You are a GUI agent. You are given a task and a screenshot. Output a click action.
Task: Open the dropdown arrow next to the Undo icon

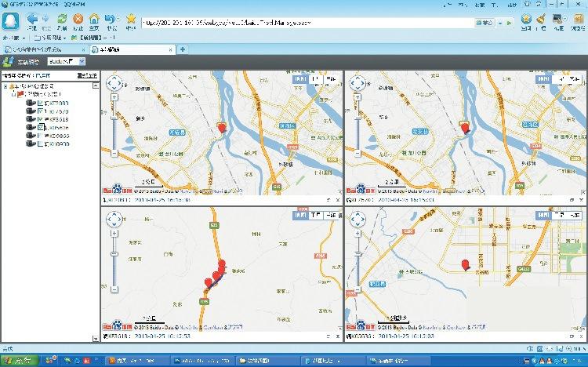[118, 18]
